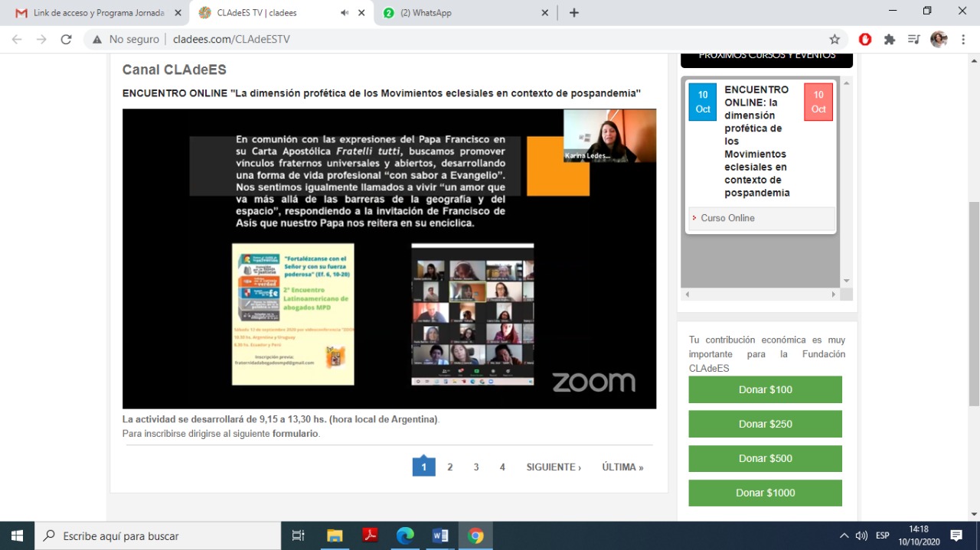Click the ÚLTIMA last page link
The image size is (980, 550).
click(x=622, y=467)
